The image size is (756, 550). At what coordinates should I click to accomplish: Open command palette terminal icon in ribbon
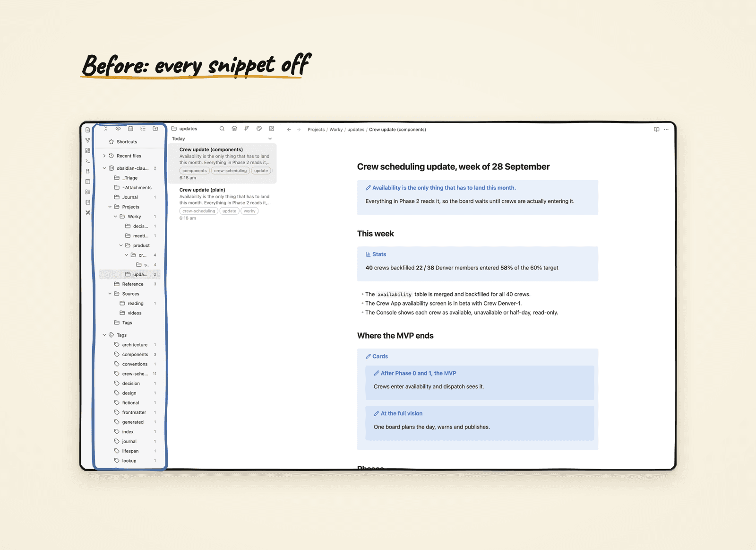(88, 161)
